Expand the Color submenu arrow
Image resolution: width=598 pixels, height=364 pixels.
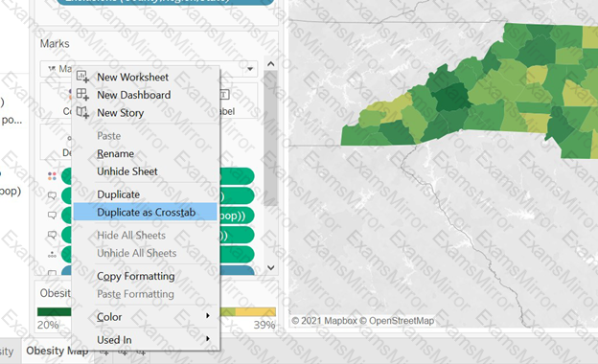[x=208, y=315]
